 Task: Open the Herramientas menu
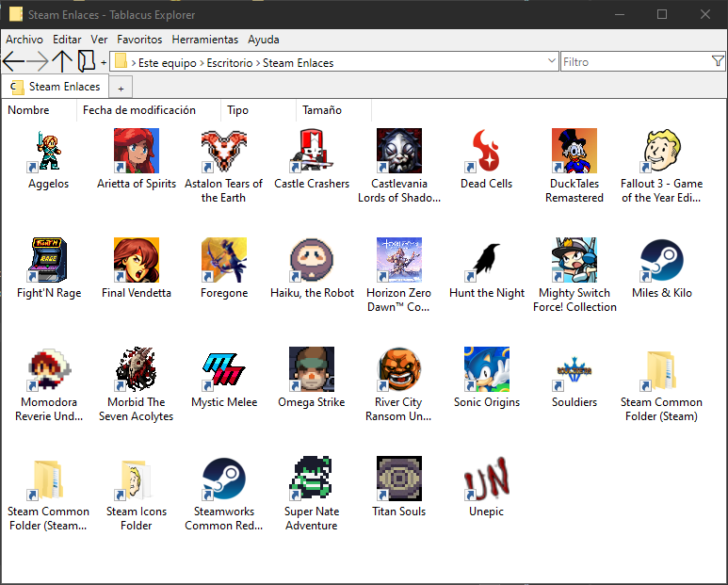pyautogui.click(x=204, y=40)
